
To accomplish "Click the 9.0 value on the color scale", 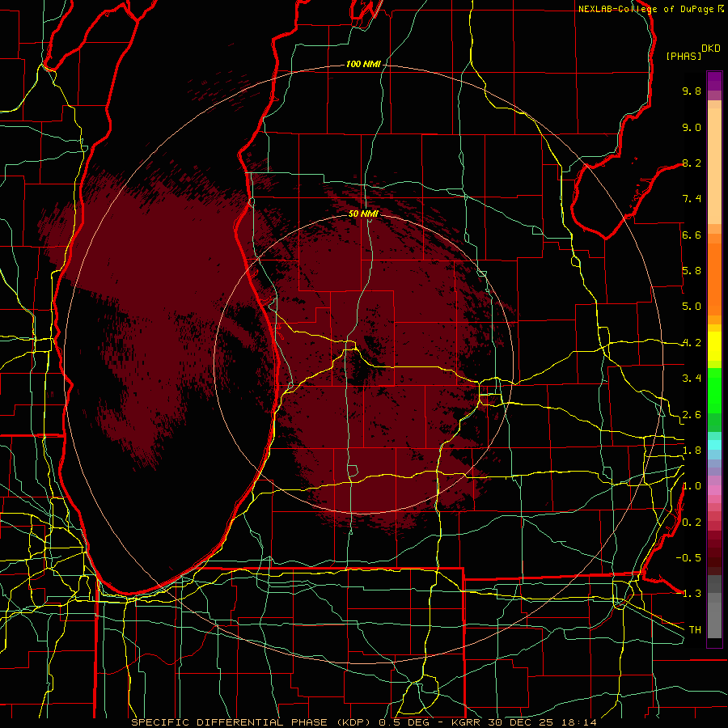I will pyautogui.click(x=692, y=127).
